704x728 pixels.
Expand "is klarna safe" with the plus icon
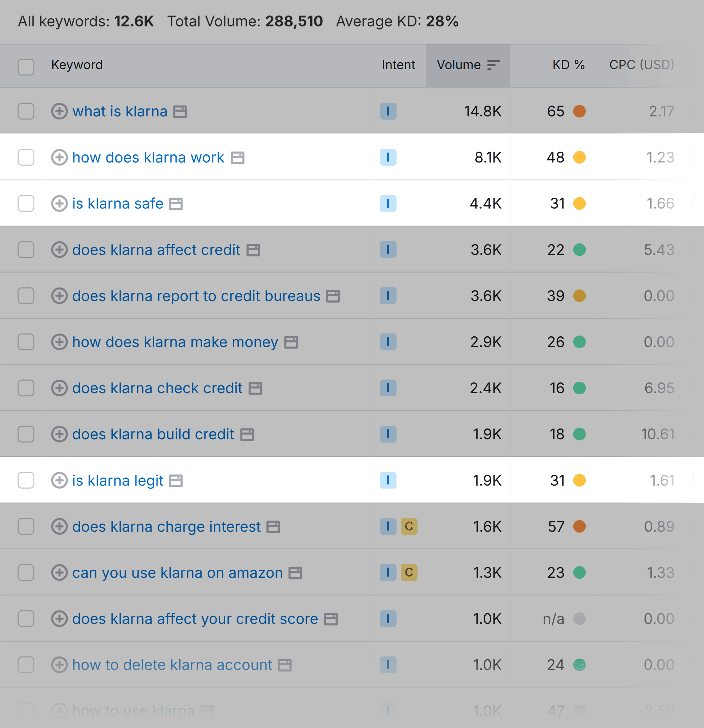(x=59, y=203)
